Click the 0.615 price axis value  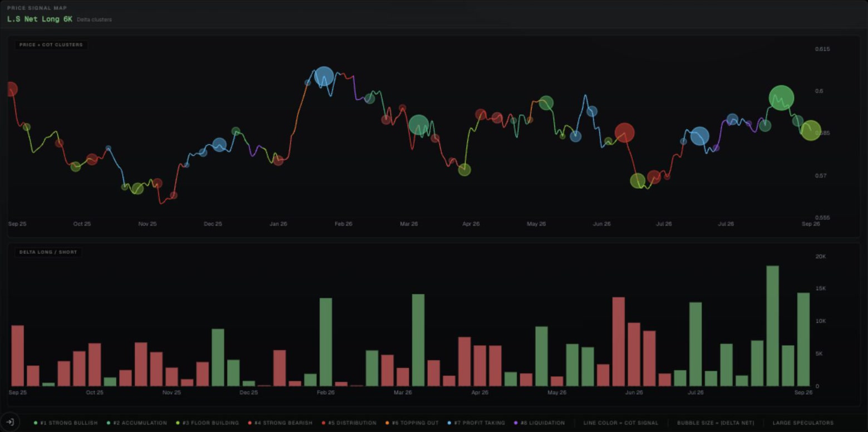[822, 49]
